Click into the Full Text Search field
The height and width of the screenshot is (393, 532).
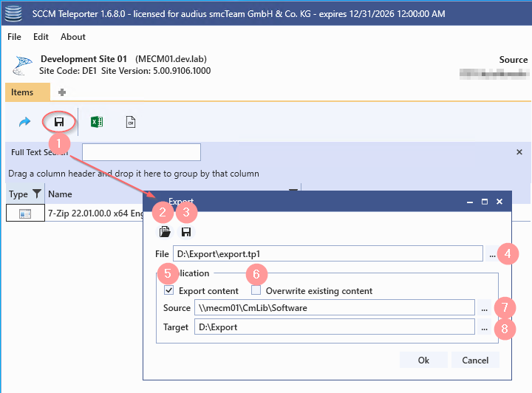point(141,152)
